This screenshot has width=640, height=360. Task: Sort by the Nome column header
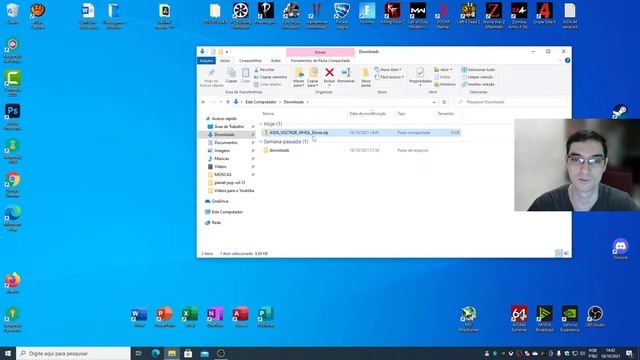click(268, 113)
